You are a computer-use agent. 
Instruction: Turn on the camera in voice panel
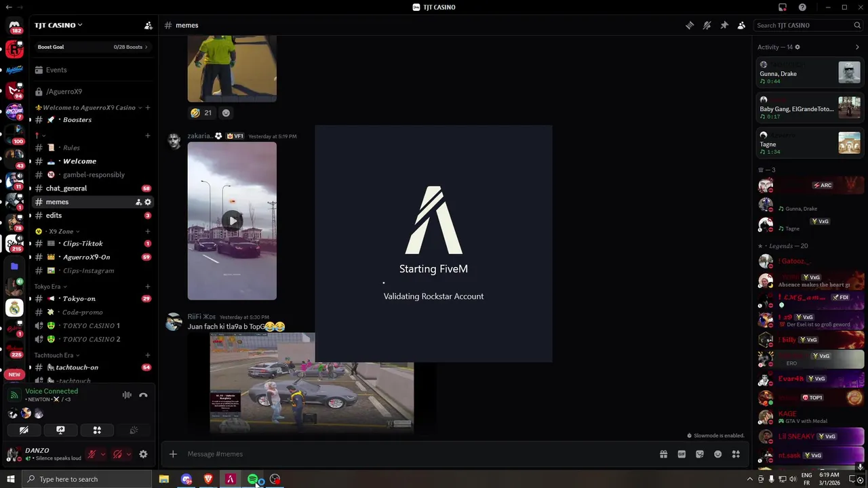pyautogui.click(x=24, y=430)
